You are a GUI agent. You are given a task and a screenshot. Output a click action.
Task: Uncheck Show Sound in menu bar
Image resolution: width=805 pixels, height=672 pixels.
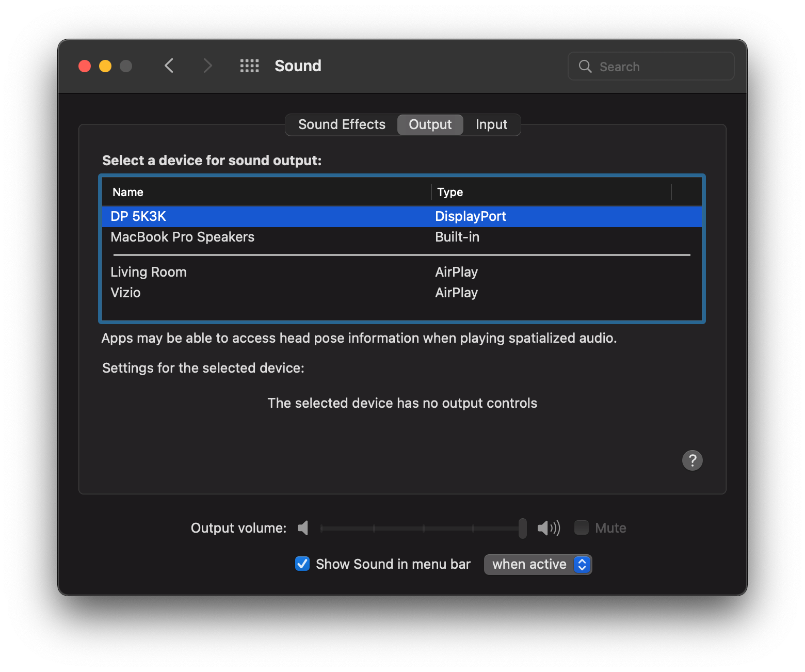(x=302, y=564)
